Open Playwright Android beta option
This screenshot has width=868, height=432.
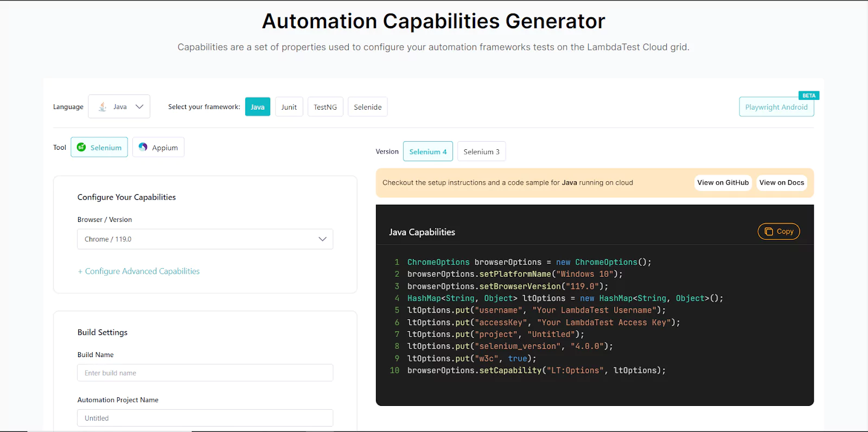(776, 107)
